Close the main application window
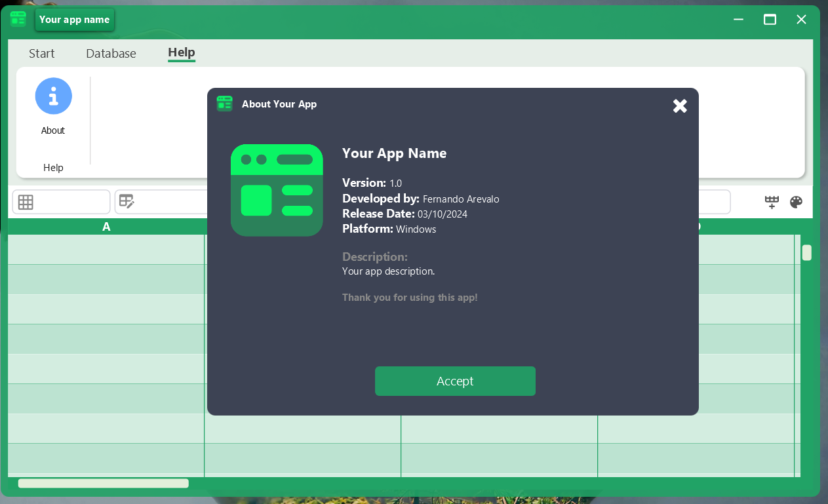 tap(801, 20)
